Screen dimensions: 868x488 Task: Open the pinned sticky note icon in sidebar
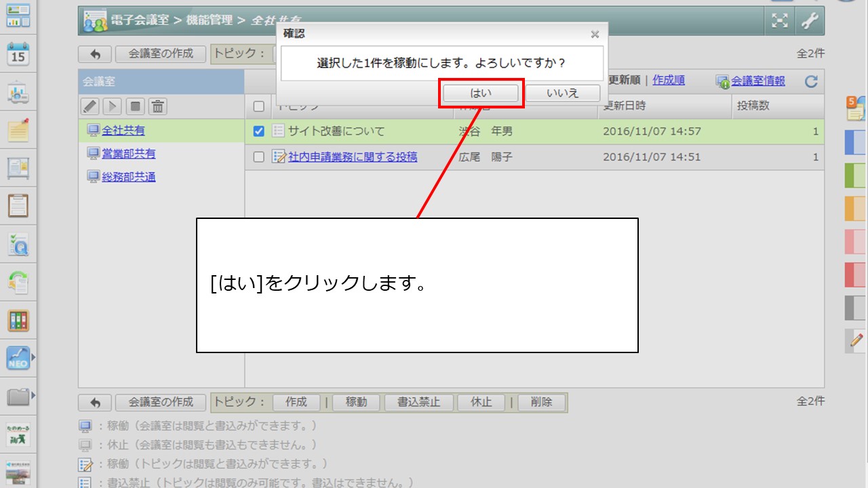(18, 129)
